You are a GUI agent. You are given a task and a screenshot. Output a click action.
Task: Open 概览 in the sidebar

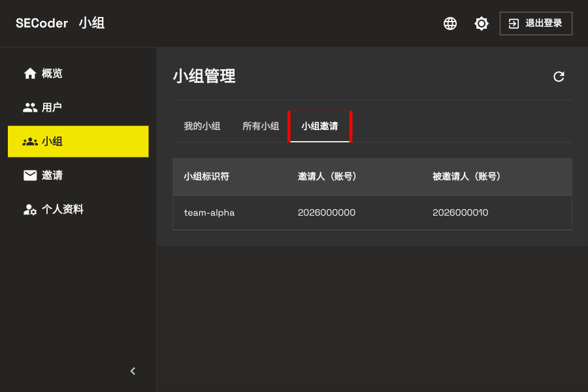click(78, 74)
